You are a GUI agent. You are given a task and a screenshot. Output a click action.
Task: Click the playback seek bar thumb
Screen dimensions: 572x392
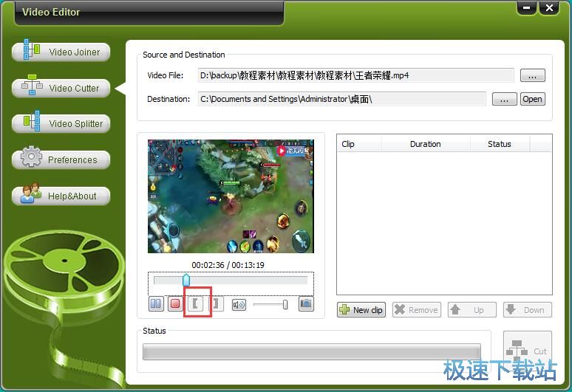click(186, 280)
